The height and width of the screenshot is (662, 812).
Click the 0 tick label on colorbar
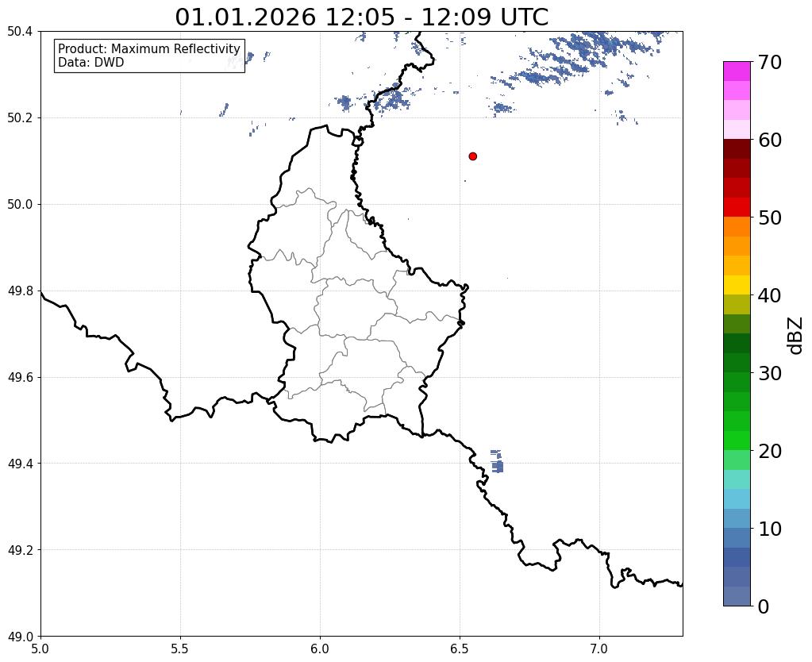(x=764, y=606)
